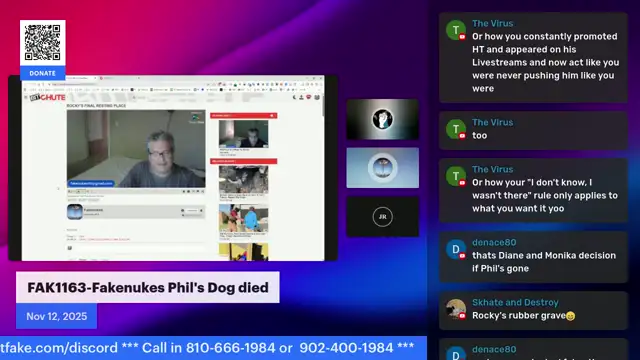640x360 pixels.
Task: Click the Fakenukes channel name
Action: click(x=93, y=210)
